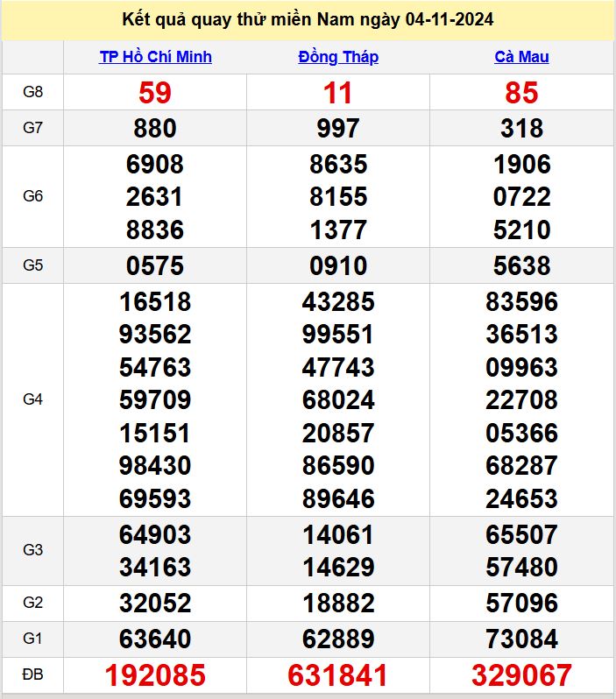Click the G6 number 0722
Viewport: 616px width, 699px height.
tap(522, 197)
